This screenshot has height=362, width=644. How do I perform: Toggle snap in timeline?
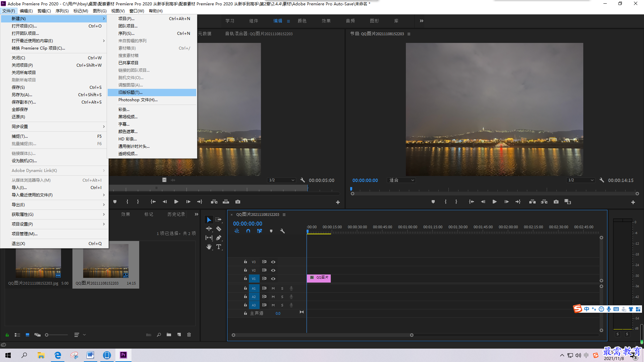tap(248, 231)
